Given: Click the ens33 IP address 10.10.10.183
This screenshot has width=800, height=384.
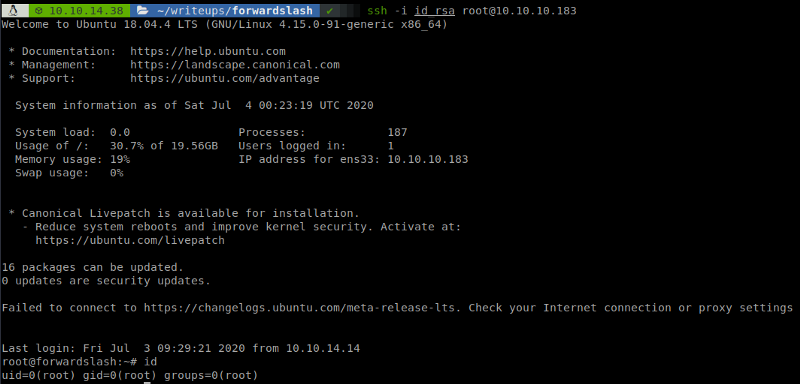Looking at the screenshot, I should 428,159.
